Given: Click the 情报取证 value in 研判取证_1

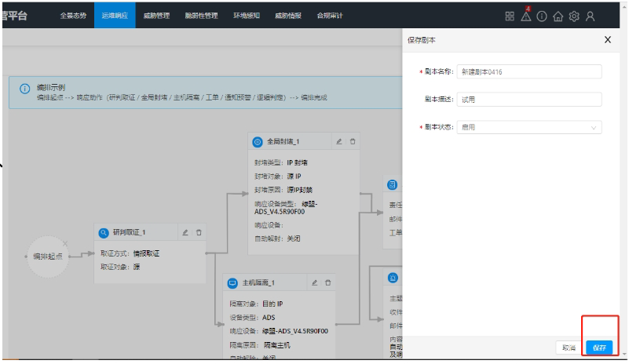Looking at the screenshot, I should [x=146, y=253].
